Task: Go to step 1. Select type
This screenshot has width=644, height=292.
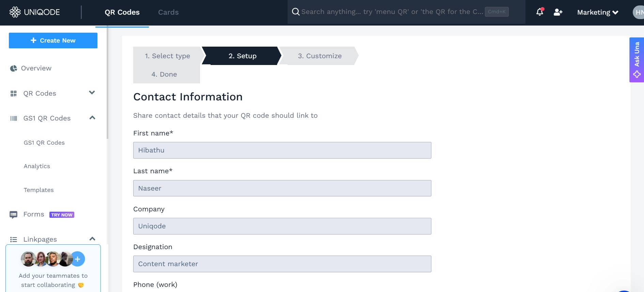Action: (x=168, y=56)
